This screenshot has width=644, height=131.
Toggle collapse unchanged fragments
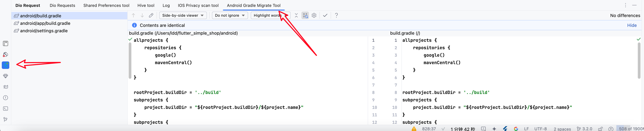pos(296,15)
